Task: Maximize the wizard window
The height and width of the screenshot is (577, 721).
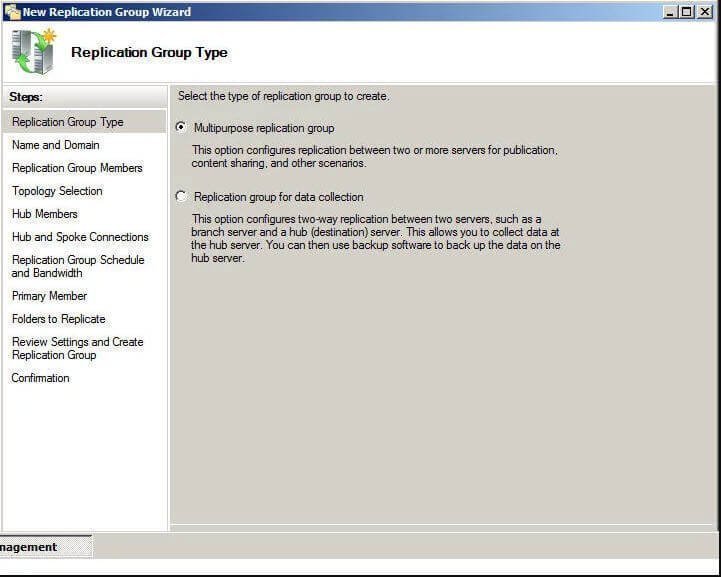Action: pos(686,12)
